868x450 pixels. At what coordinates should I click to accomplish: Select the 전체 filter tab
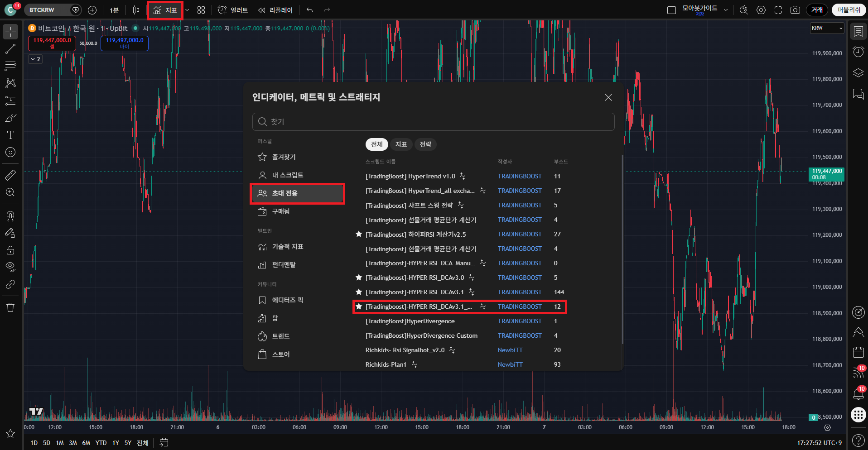coord(377,144)
